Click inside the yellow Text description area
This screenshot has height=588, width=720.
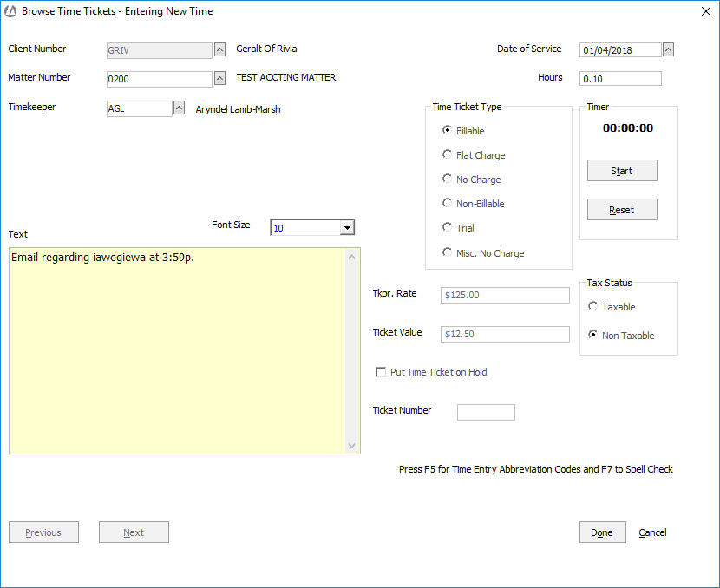point(177,351)
